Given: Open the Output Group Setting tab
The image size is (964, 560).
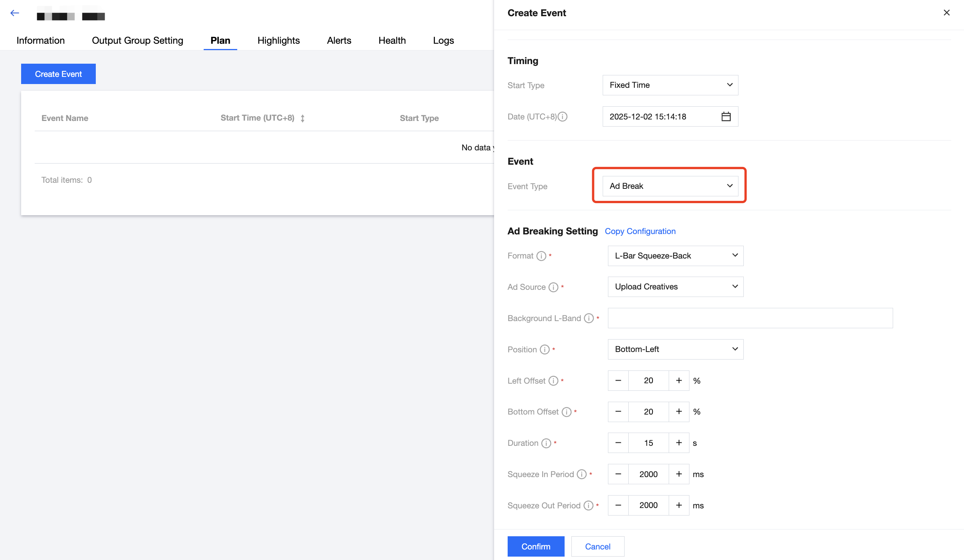Looking at the screenshot, I should [x=137, y=41].
